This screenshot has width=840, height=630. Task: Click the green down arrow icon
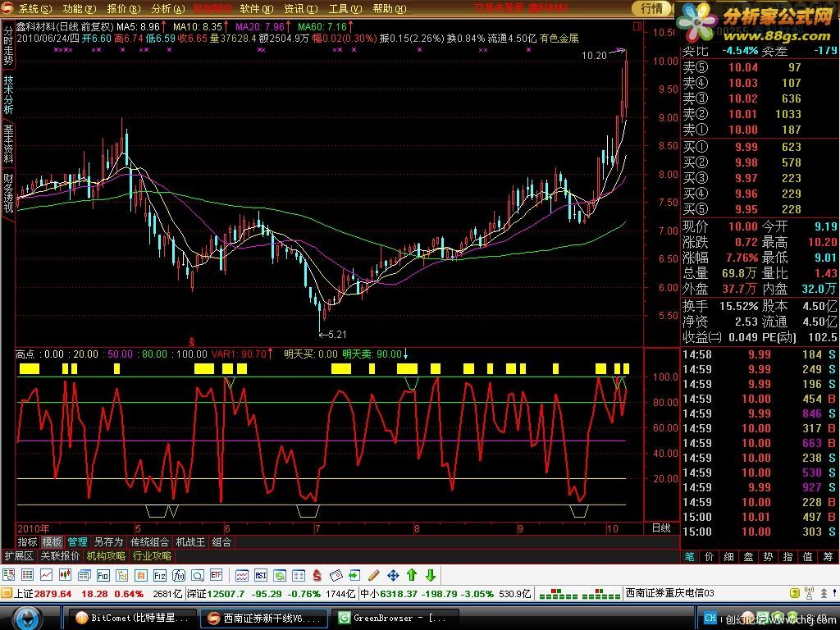point(430,575)
